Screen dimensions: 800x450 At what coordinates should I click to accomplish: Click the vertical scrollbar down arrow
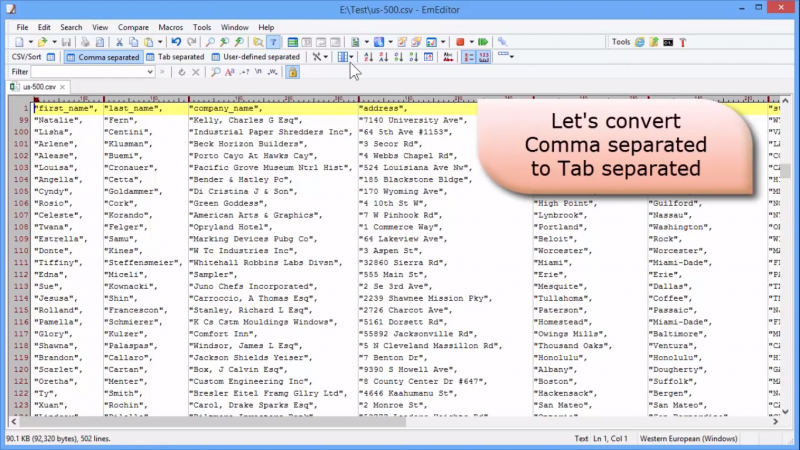click(x=785, y=411)
